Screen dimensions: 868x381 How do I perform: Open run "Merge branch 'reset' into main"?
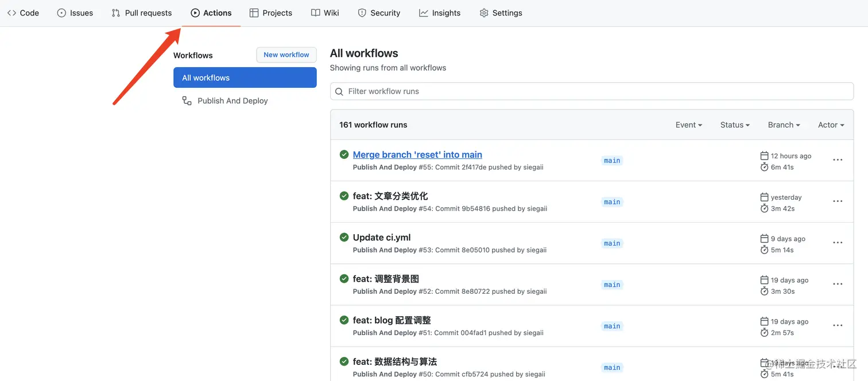[x=417, y=154]
